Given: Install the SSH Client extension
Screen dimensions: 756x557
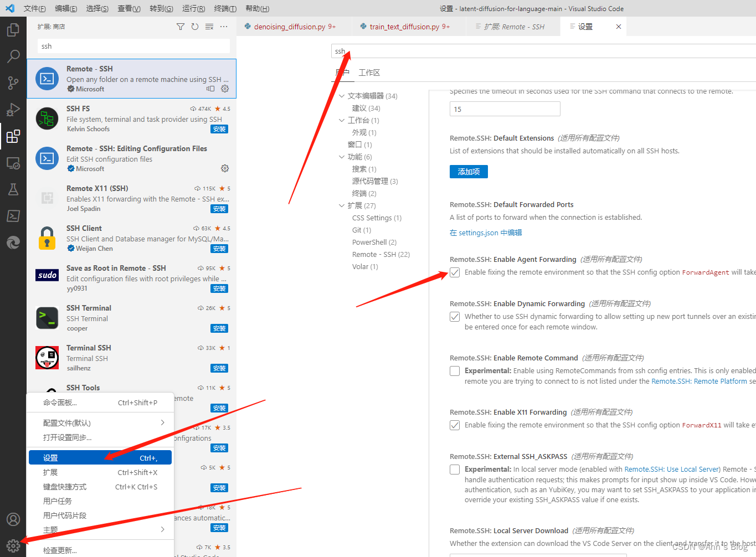Looking at the screenshot, I should click(219, 249).
